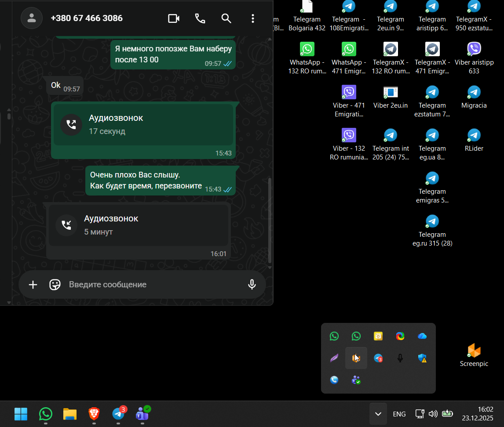Open Viber 471 Emigrati desktop shortcut
Image resolution: width=504 pixels, height=427 pixels.
349,101
